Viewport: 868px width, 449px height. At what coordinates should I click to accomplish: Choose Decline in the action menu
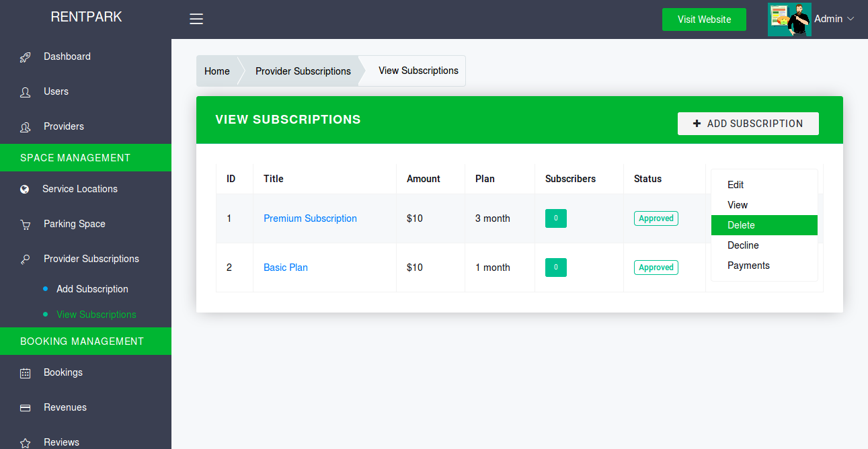click(x=764, y=245)
